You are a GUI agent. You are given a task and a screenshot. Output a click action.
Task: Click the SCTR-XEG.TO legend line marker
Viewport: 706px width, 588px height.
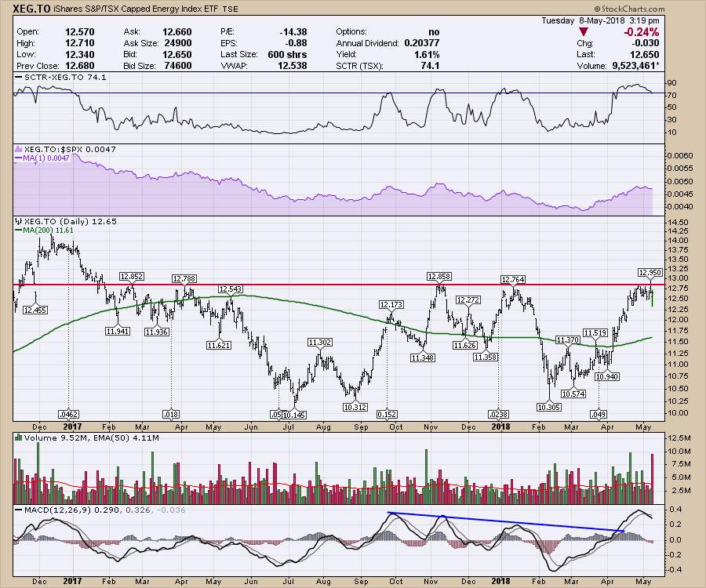pos(18,78)
